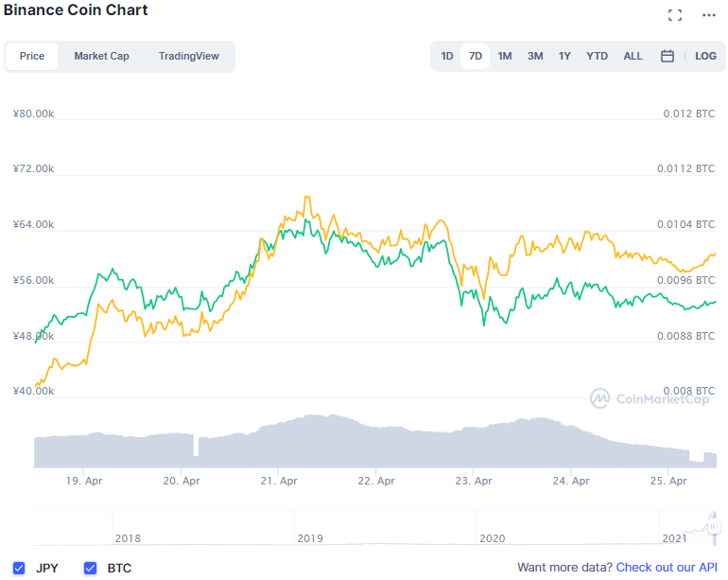Click the 2019 label in the timeline navigator
This screenshot has height=580, width=728.
point(310,538)
